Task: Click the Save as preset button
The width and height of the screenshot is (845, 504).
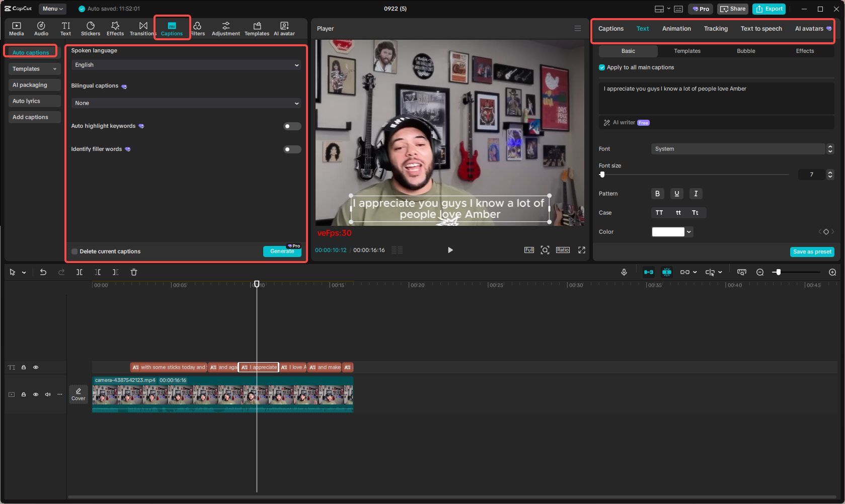Action: click(x=812, y=251)
